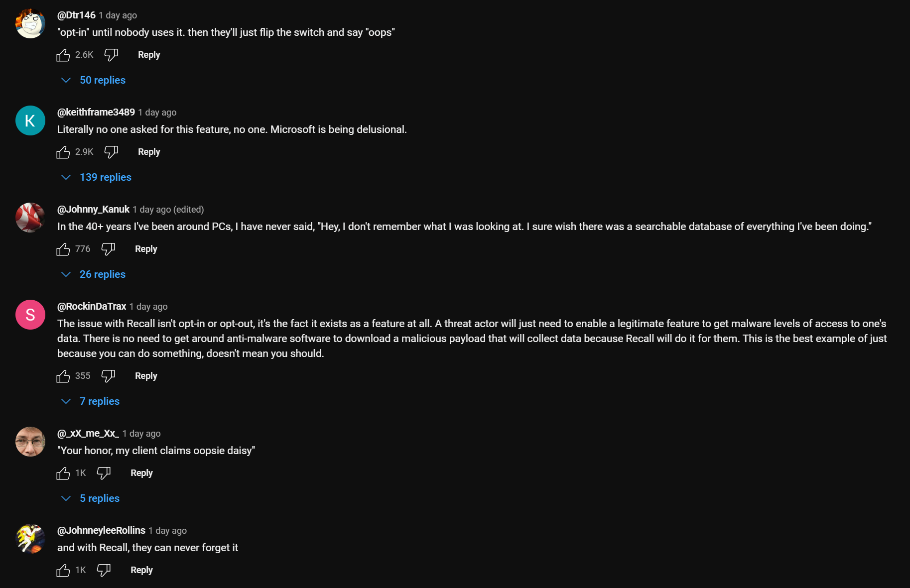Click the @Johnny_Kanuk profile picture
This screenshot has width=910, height=588.
[x=30, y=218]
